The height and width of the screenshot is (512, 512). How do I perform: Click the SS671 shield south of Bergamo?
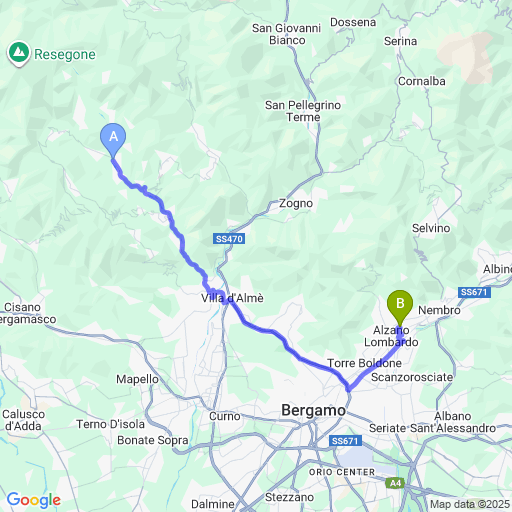(345, 441)
